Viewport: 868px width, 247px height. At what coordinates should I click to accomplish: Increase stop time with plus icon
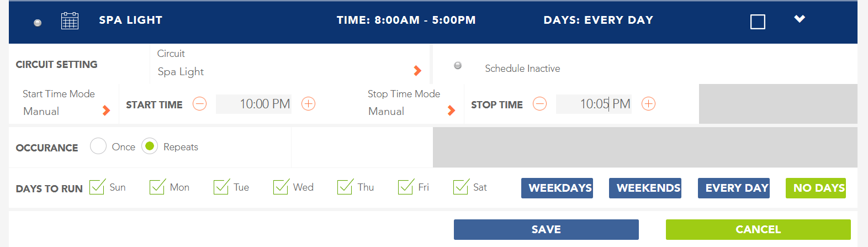648,104
